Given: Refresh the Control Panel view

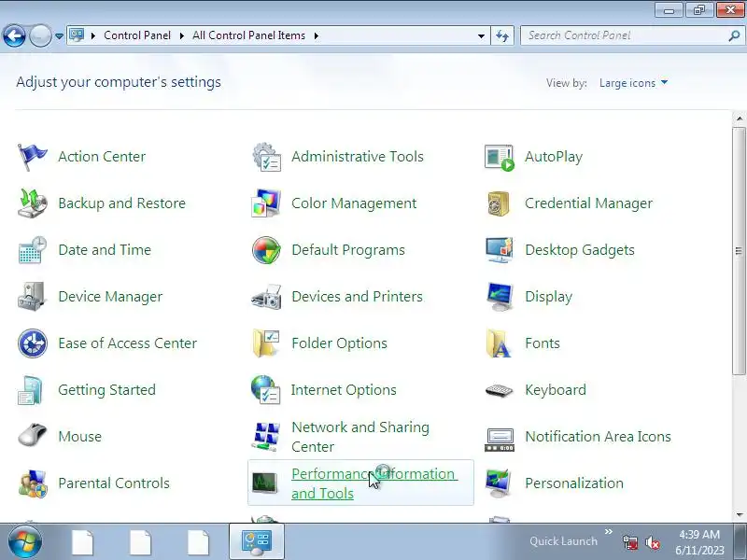Looking at the screenshot, I should pyautogui.click(x=502, y=35).
